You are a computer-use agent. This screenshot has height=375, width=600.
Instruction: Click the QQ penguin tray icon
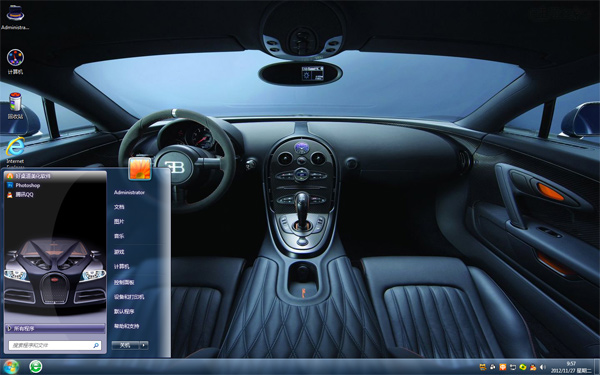[x=533, y=367]
